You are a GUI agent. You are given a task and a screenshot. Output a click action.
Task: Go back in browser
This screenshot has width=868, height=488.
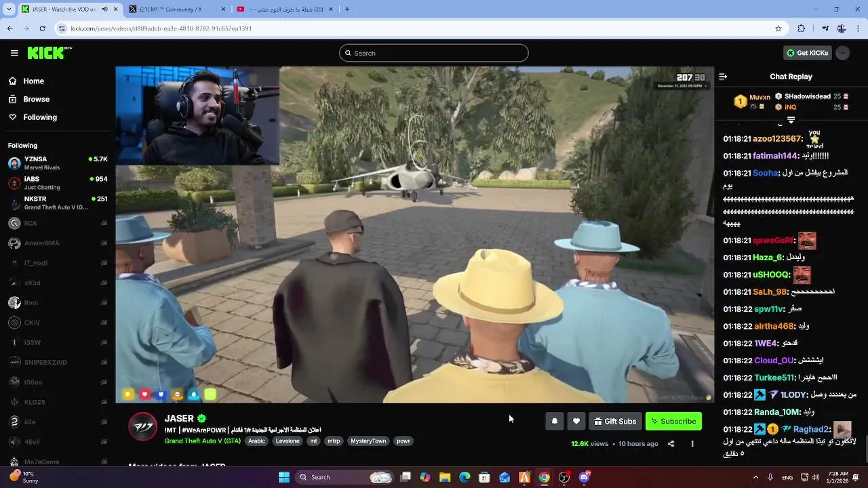[9, 28]
